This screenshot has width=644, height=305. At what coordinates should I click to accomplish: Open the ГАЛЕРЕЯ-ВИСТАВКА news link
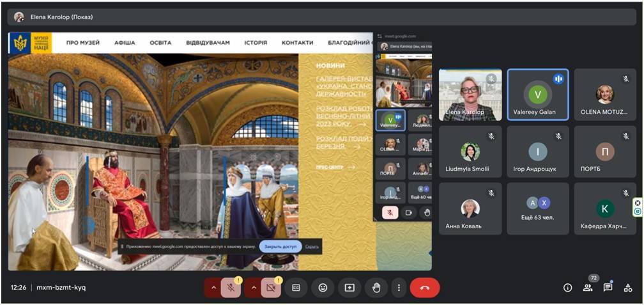[x=344, y=87]
